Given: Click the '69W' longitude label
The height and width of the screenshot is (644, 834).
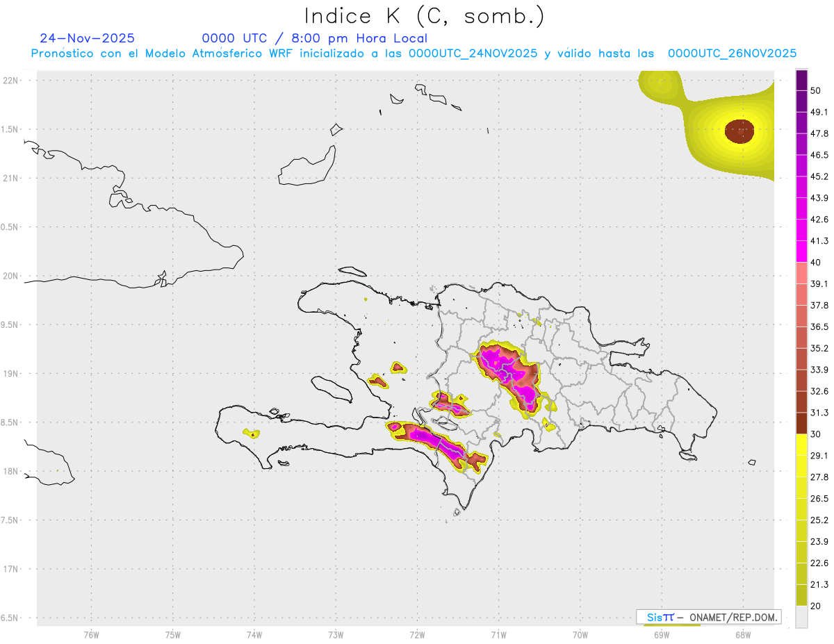Looking at the screenshot, I should coord(662,634).
